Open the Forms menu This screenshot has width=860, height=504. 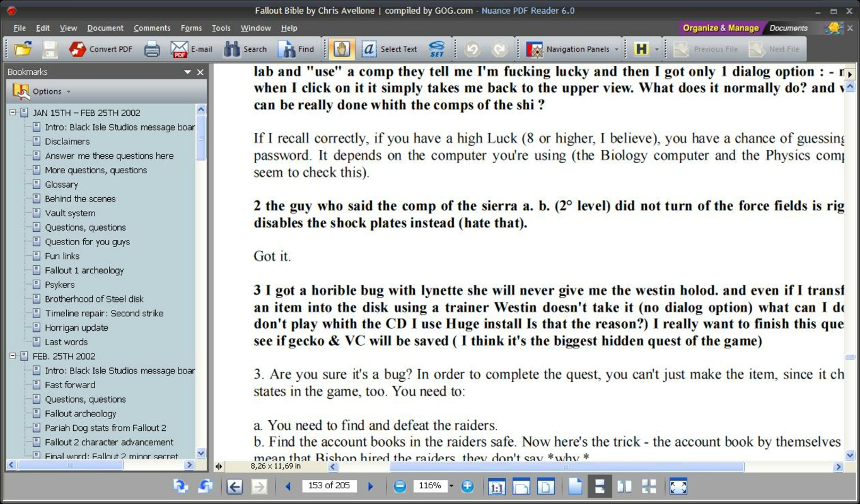(191, 28)
